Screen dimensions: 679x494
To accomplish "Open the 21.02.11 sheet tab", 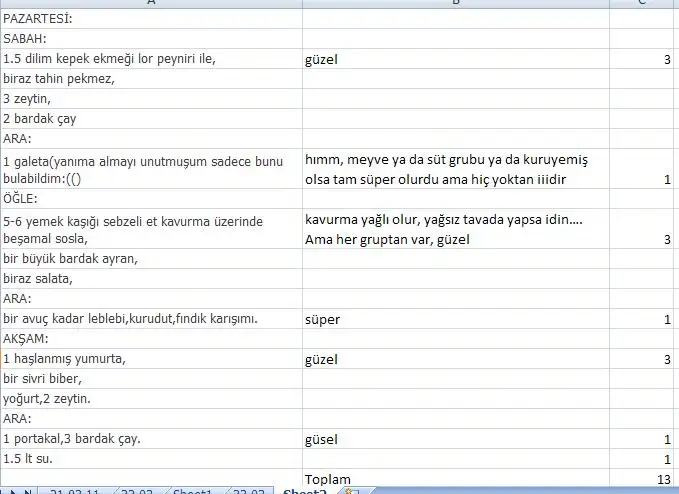I will tap(76, 492).
